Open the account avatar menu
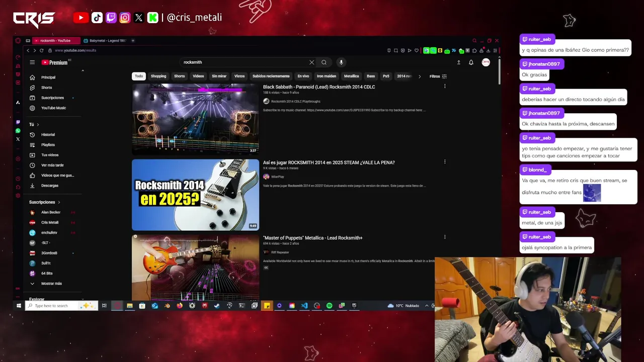644x362 pixels. [486, 62]
